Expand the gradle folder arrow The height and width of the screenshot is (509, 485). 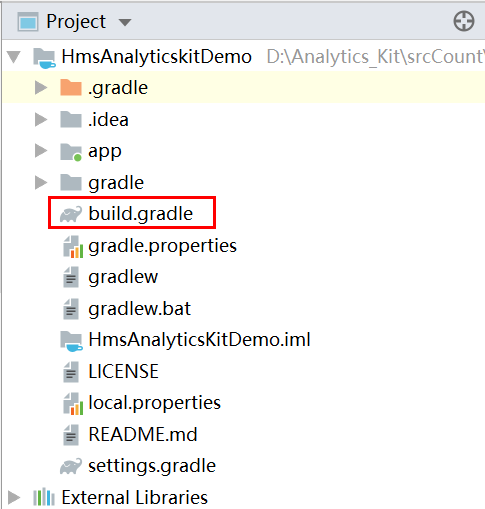coord(41,182)
